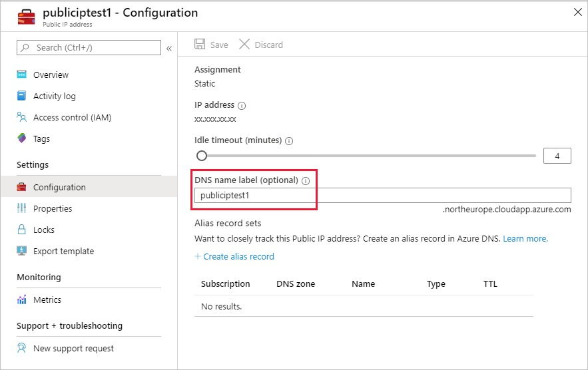This screenshot has width=588, height=370.
Task: Click the info icon beside IP address
Action: (x=242, y=105)
